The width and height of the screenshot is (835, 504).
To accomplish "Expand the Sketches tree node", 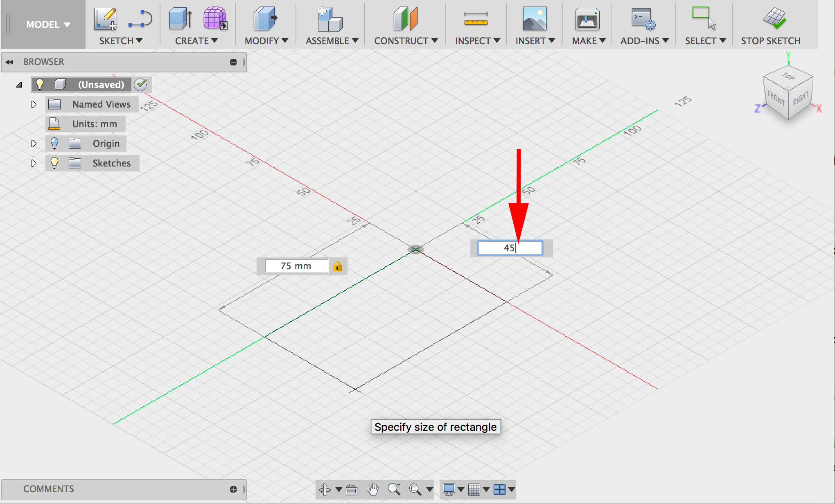I will (34, 163).
